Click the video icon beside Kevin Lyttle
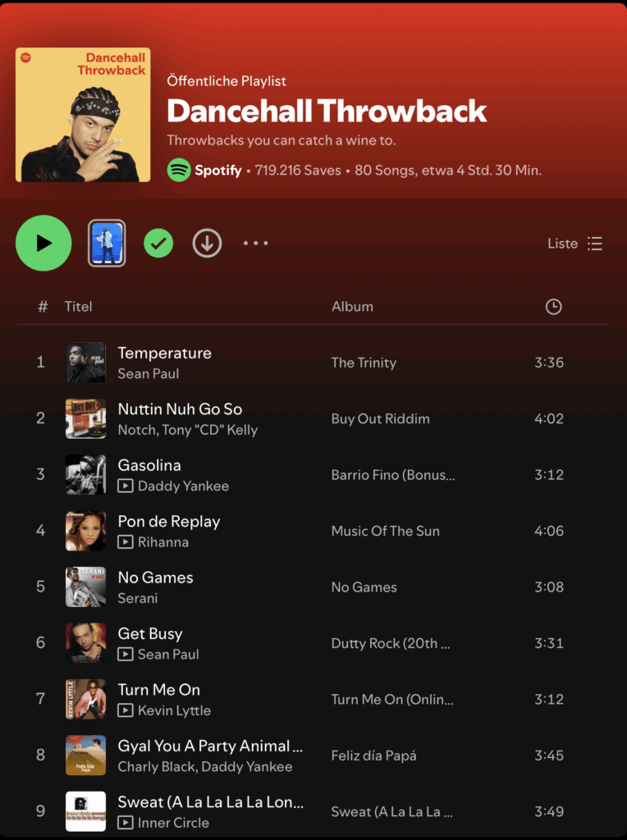 click(126, 710)
